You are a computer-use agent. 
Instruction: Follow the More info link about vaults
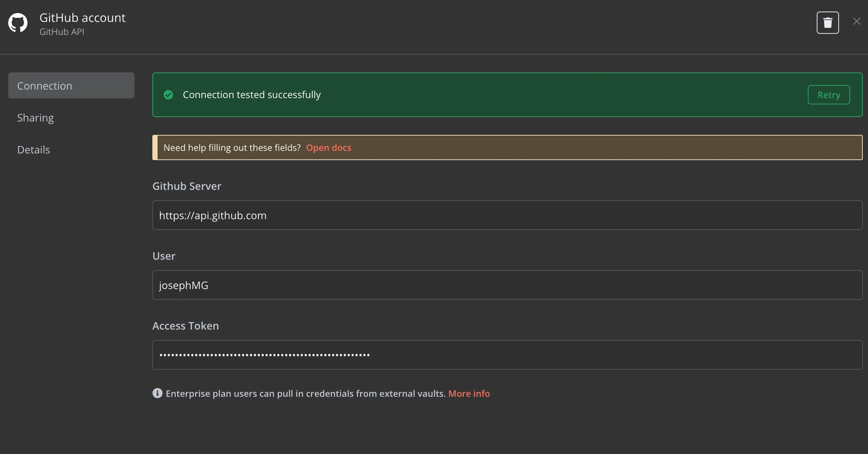pyautogui.click(x=469, y=393)
